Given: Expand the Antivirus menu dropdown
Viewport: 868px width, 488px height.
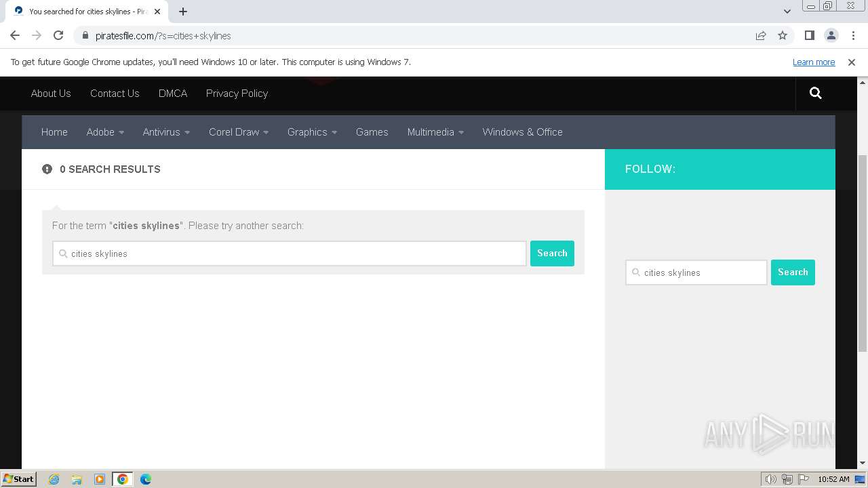Looking at the screenshot, I should pyautogui.click(x=166, y=132).
